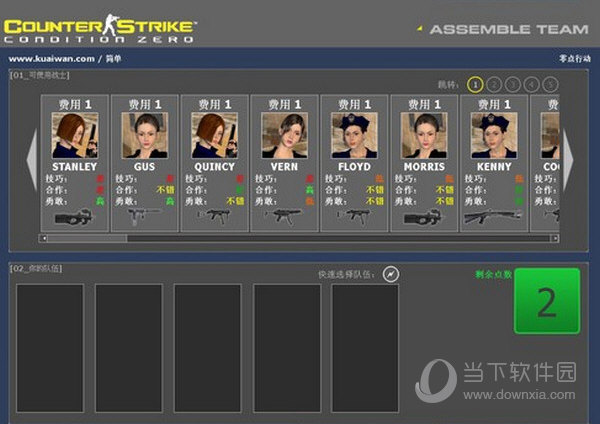Click the horizontal scrollbar thumb
Image resolution: width=600 pixels, height=424 pixels.
click(87, 238)
